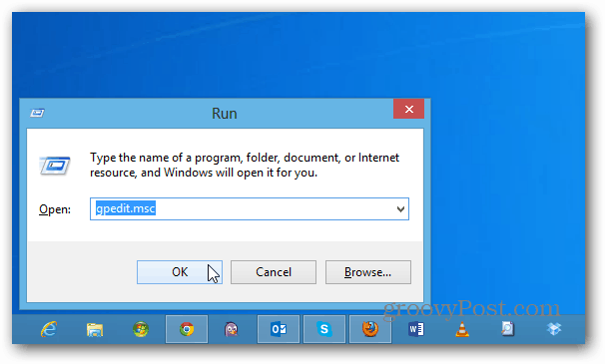This screenshot has height=364, width=605.
Task: Open the Pidgin messenger taskbar icon
Action: pos(232,329)
